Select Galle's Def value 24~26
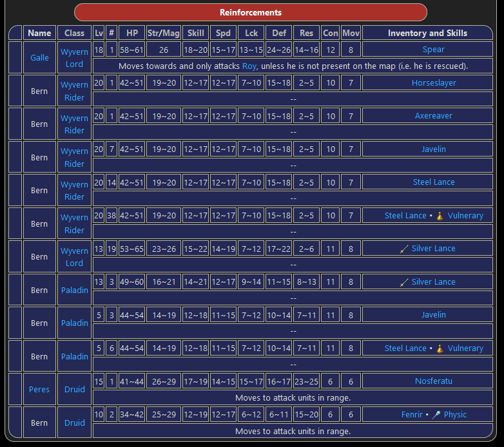 pyautogui.click(x=278, y=50)
